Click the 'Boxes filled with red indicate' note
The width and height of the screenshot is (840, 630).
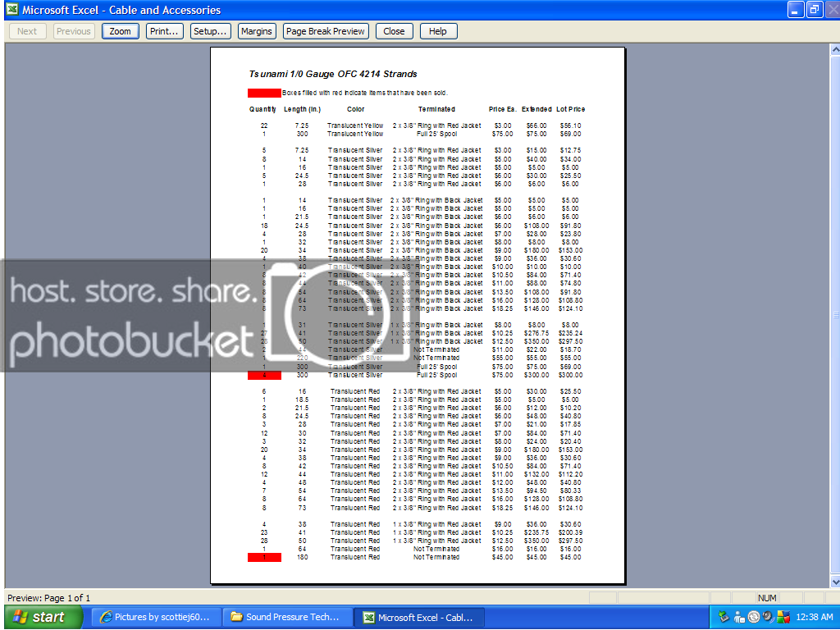click(365, 93)
